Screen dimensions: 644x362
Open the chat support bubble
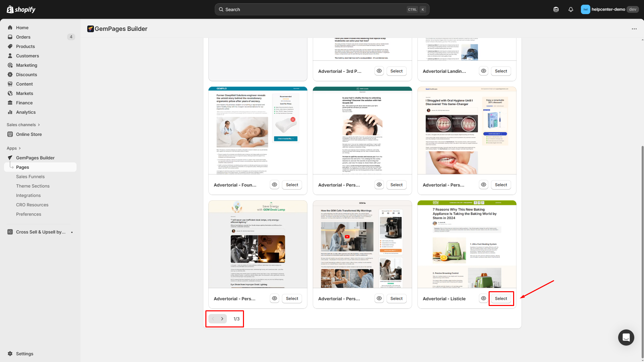tap(626, 337)
